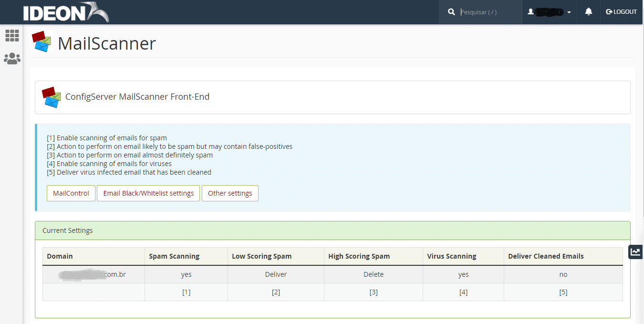
Task: Click the MailScanner envelope icon in the header
Action: pos(42,42)
